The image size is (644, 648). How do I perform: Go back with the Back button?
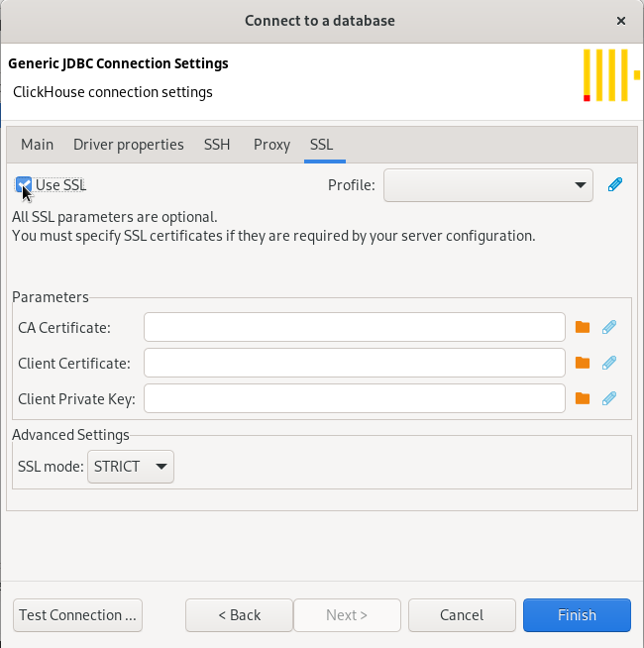tap(239, 615)
